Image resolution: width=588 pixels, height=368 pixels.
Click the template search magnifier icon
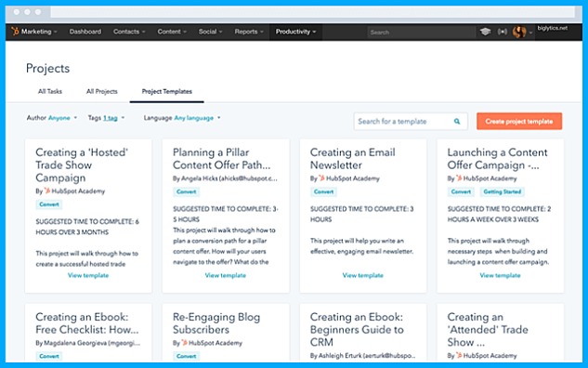(457, 121)
